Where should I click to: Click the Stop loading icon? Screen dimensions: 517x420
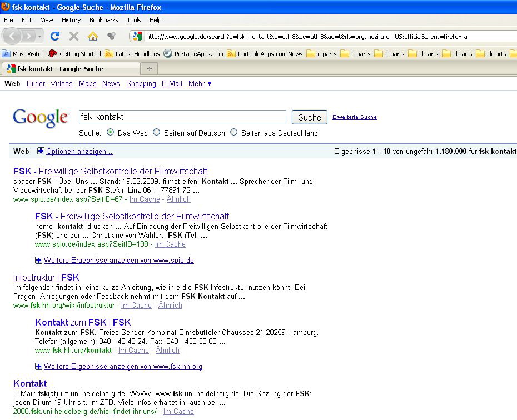coord(73,36)
